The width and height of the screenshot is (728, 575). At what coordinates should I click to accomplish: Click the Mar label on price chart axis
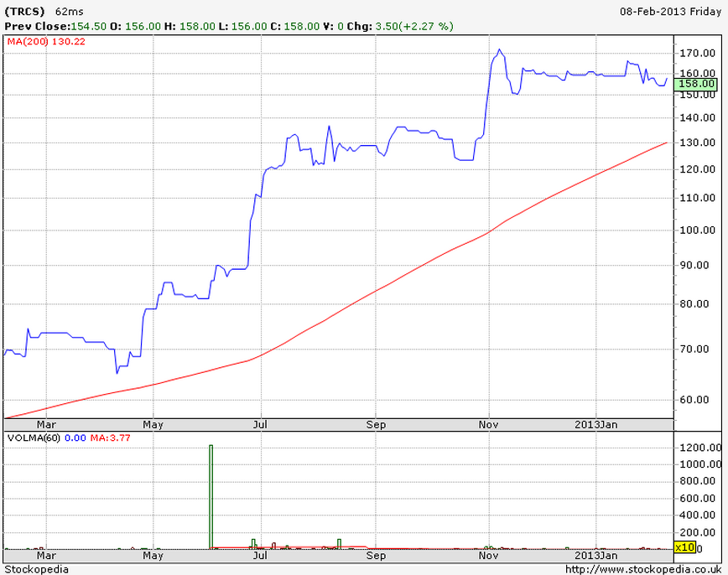(x=46, y=425)
